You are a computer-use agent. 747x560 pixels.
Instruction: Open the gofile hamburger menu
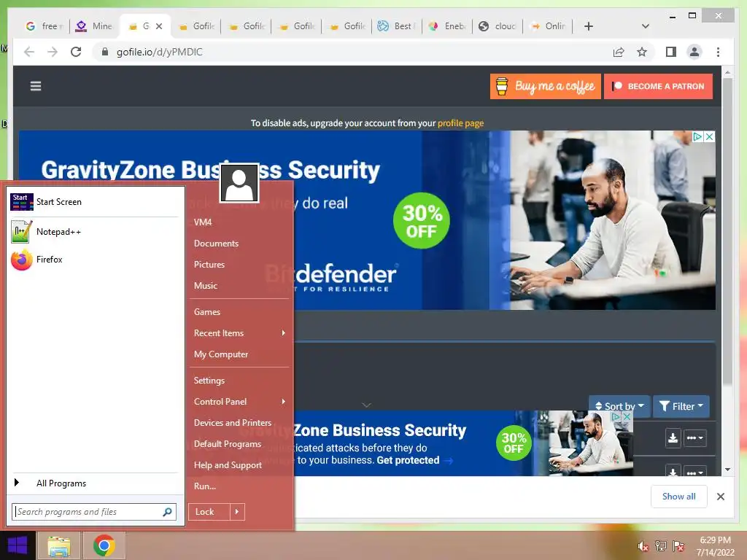[x=36, y=86]
